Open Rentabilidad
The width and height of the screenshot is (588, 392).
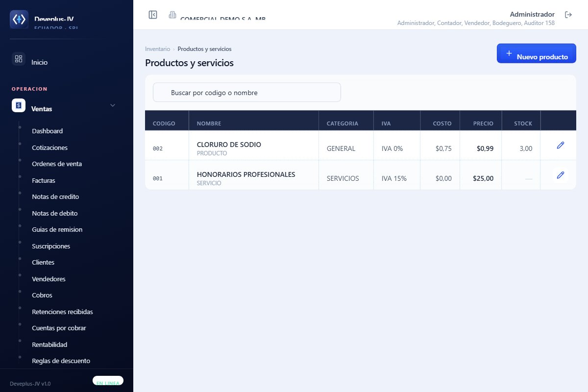pyautogui.click(x=49, y=344)
